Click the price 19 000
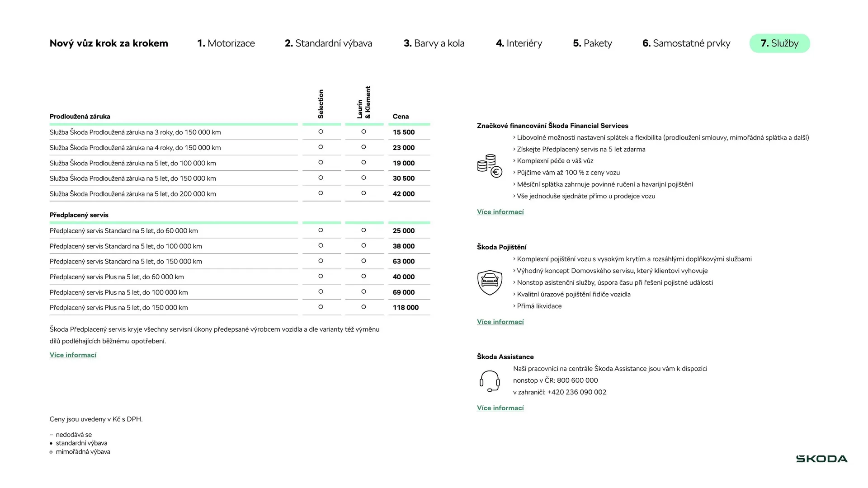Image resolution: width=868 pixels, height=488 pixels. click(x=404, y=163)
